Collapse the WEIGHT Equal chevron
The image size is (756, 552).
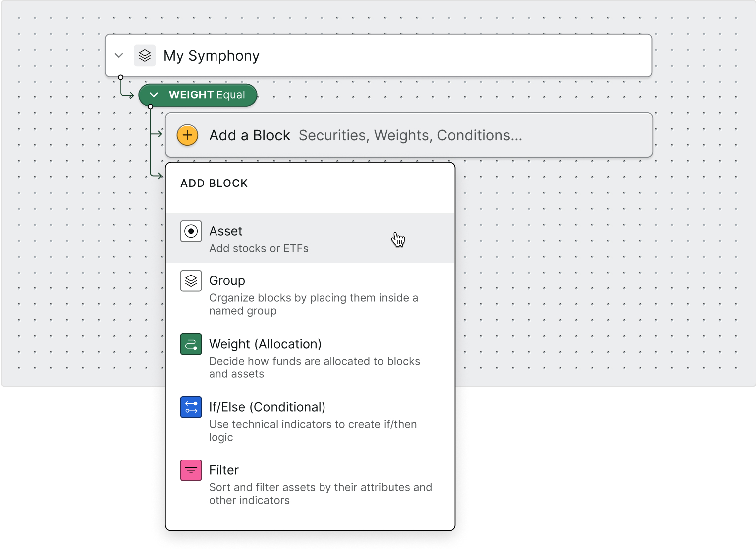coord(154,95)
